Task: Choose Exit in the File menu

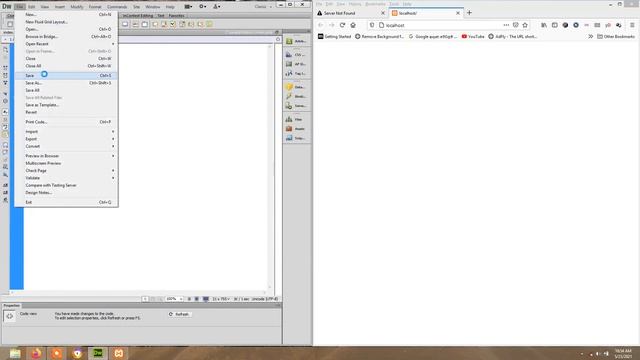Action: [x=67, y=202]
